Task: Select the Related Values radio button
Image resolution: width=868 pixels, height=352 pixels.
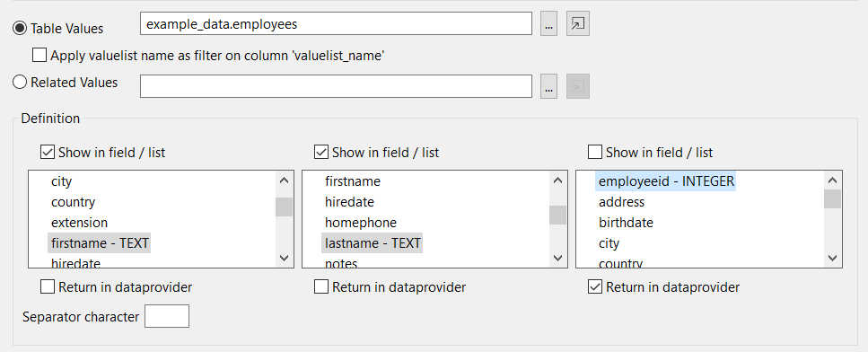Action: pos(20,83)
